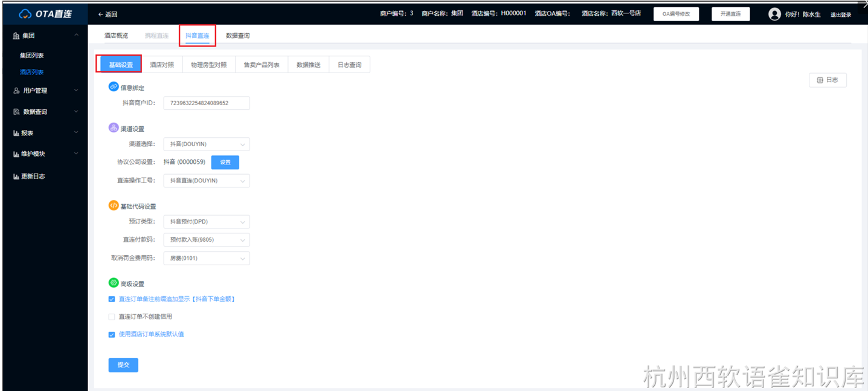The width and height of the screenshot is (868, 391).
Task: Click the 开通直连 button
Action: [x=731, y=14]
